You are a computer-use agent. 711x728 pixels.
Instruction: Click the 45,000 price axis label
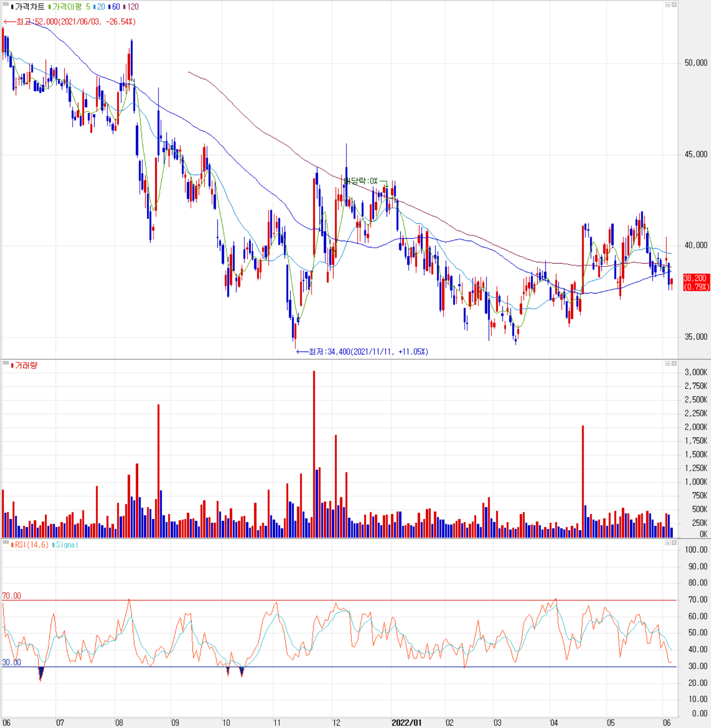coord(696,154)
